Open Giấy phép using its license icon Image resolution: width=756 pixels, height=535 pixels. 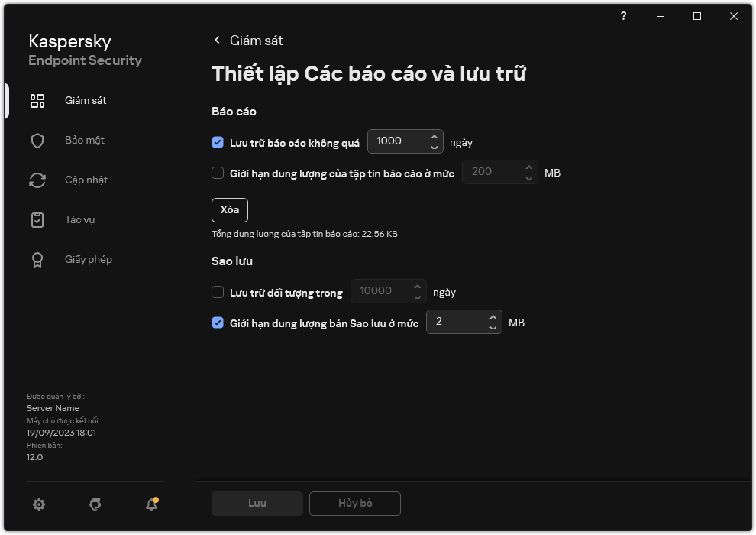pyautogui.click(x=37, y=259)
